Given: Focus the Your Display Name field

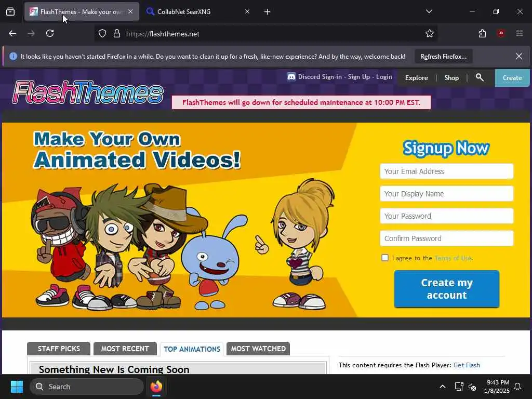Looking at the screenshot, I should pyautogui.click(x=446, y=194).
